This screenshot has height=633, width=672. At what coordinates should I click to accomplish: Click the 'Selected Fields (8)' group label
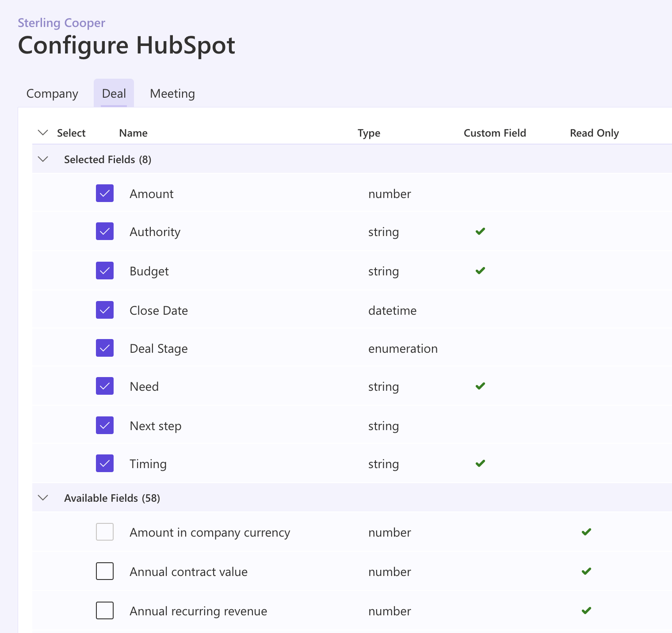[108, 160]
